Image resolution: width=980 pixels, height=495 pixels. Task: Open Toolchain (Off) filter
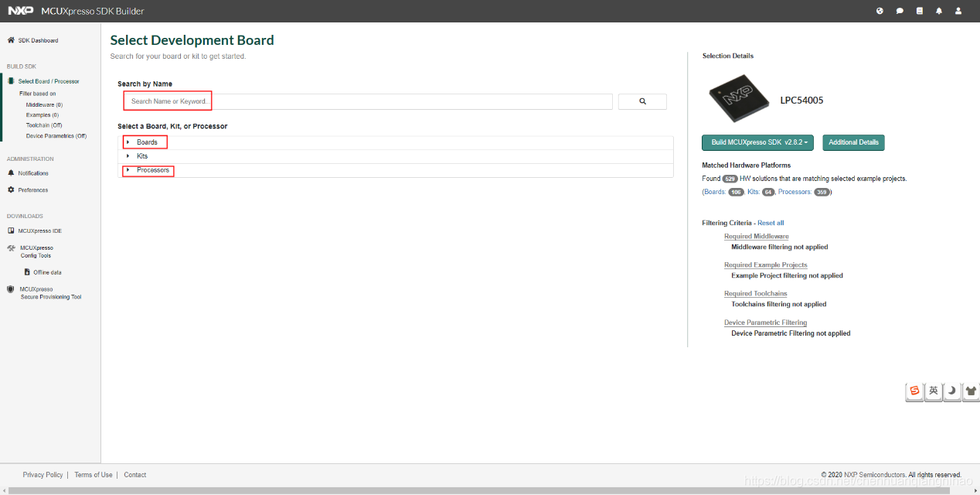pyautogui.click(x=44, y=125)
